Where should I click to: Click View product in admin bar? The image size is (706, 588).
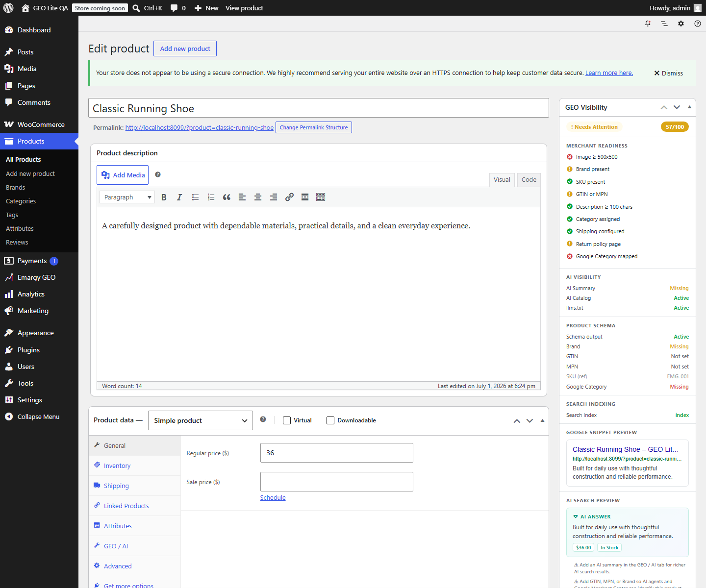pyautogui.click(x=244, y=8)
